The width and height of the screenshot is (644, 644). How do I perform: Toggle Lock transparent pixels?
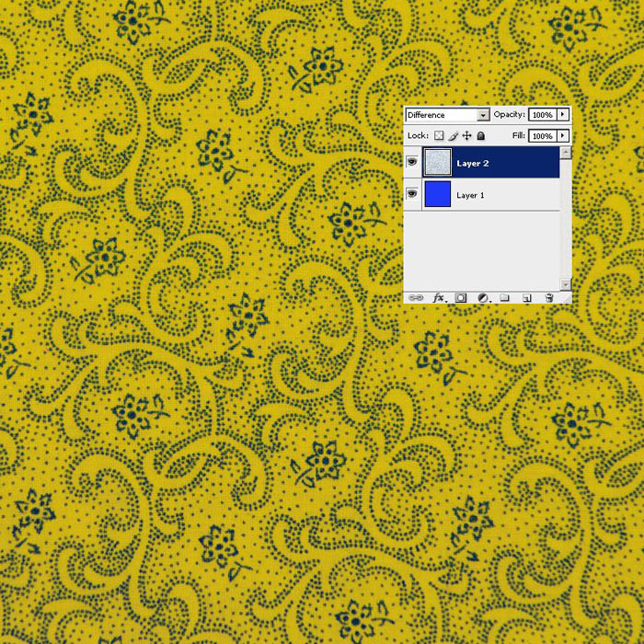click(439, 135)
